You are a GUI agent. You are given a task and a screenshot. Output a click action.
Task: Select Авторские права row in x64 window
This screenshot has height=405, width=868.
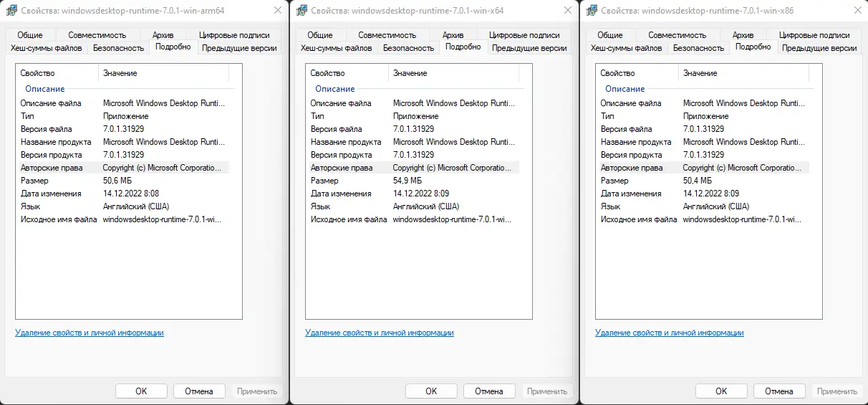coord(413,168)
